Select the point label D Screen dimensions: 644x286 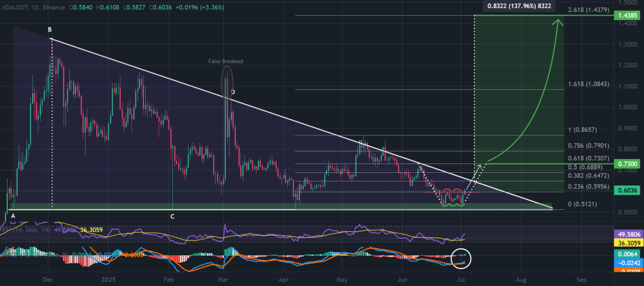pos(233,92)
